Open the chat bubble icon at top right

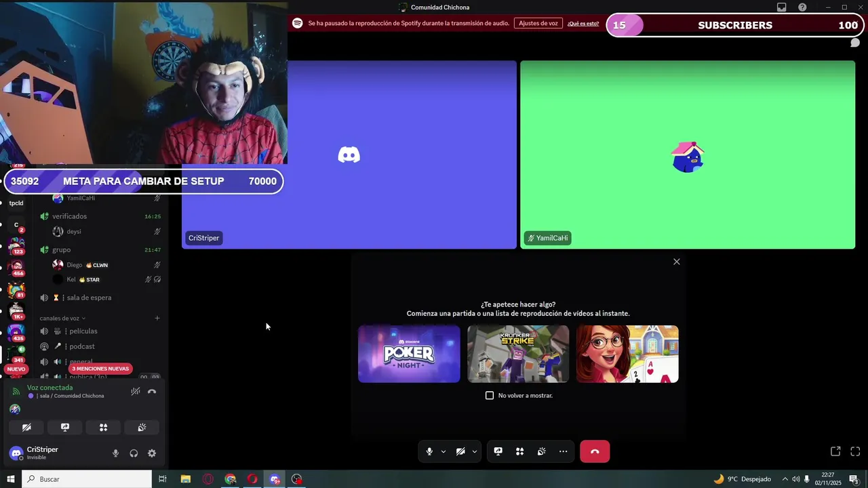tap(855, 43)
